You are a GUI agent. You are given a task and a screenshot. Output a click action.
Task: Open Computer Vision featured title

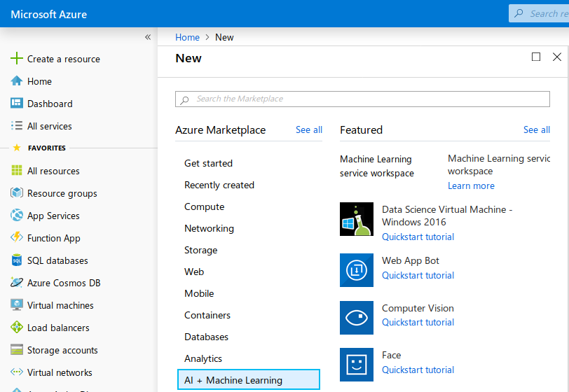tap(418, 308)
